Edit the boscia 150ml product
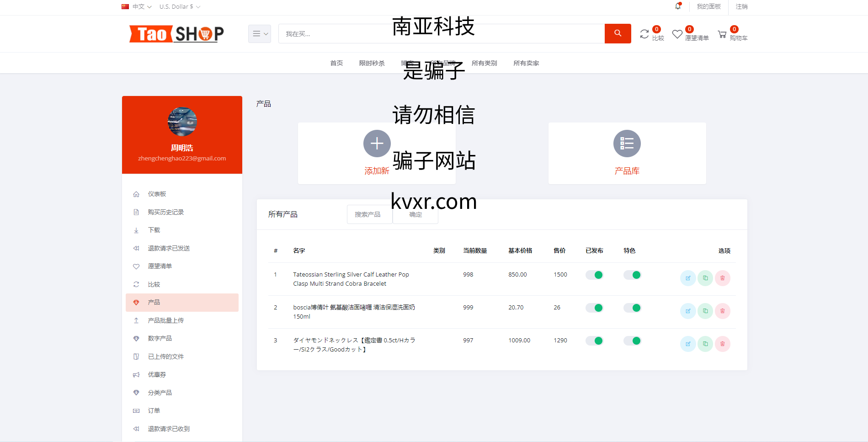Image resolution: width=868 pixels, height=442 pixels. tap(688, 311)
